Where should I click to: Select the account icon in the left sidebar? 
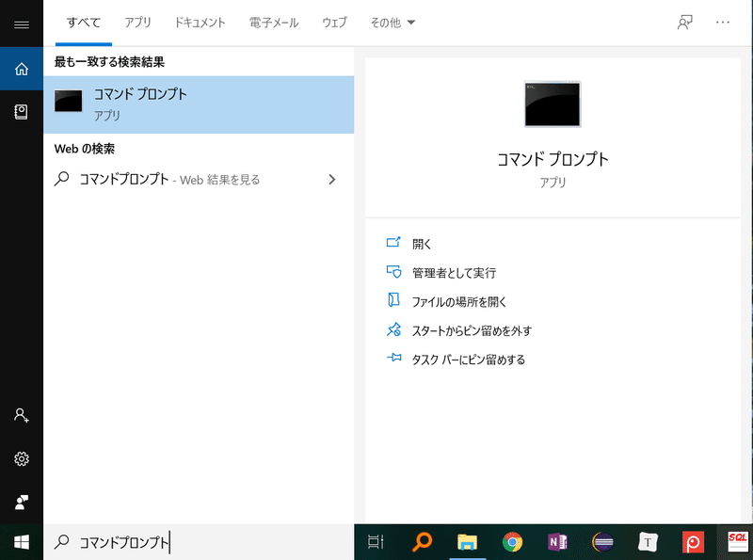(20, 415)
